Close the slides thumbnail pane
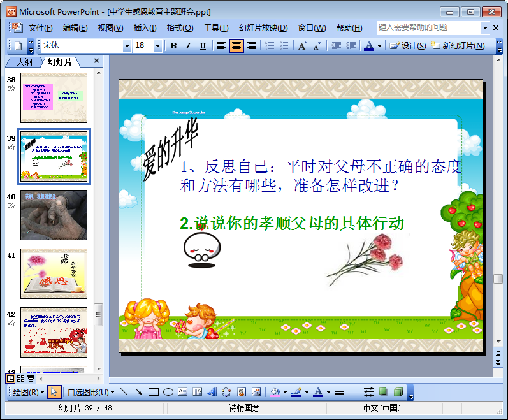 96,61
